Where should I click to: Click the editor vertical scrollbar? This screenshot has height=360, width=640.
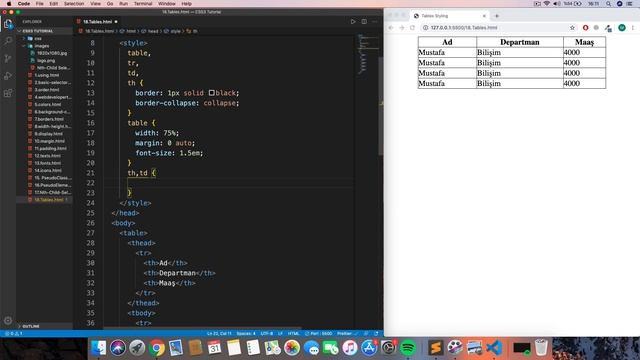tap(381, 106)
